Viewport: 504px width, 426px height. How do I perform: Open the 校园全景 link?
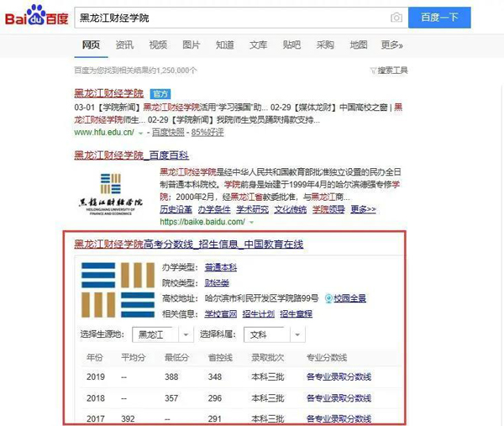349,298
